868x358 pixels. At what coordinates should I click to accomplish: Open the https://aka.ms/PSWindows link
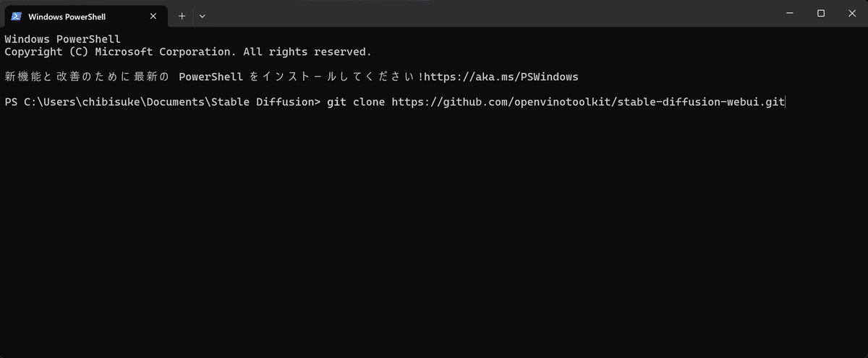[x=501, y=77]
